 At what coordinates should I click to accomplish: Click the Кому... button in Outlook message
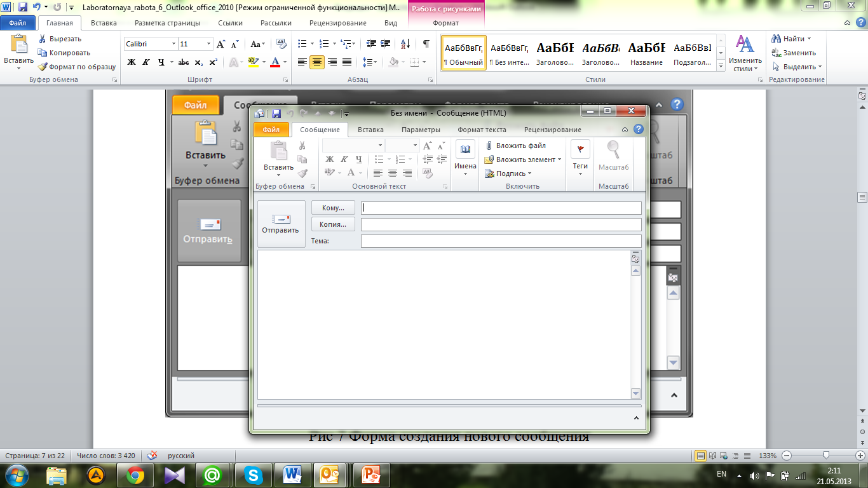click(x=333, y=208)
